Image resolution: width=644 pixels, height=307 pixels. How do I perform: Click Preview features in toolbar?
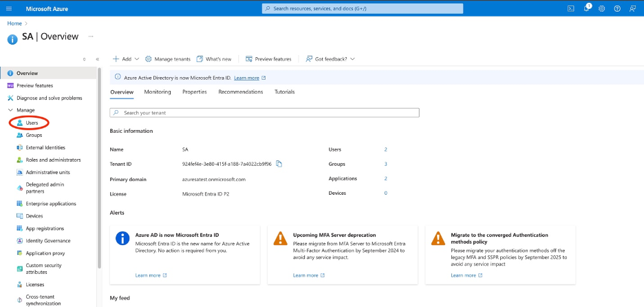[268, 59]
